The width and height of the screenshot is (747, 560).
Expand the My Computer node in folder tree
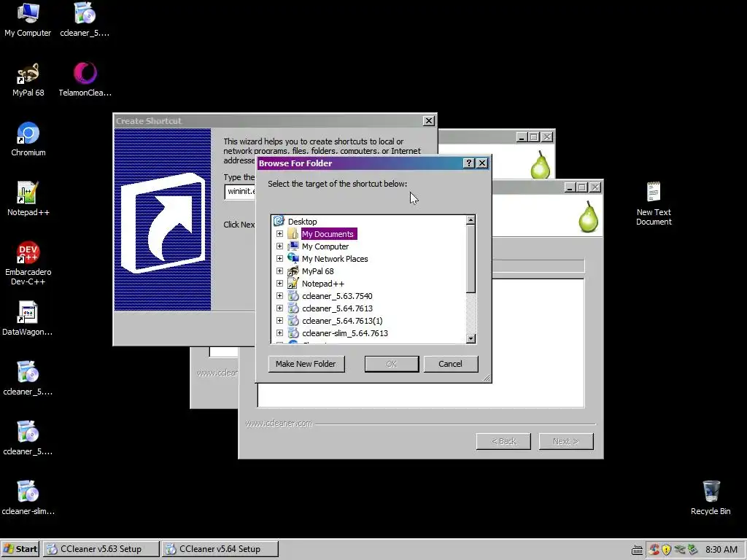pyautogui.click(x=279, y=246)
